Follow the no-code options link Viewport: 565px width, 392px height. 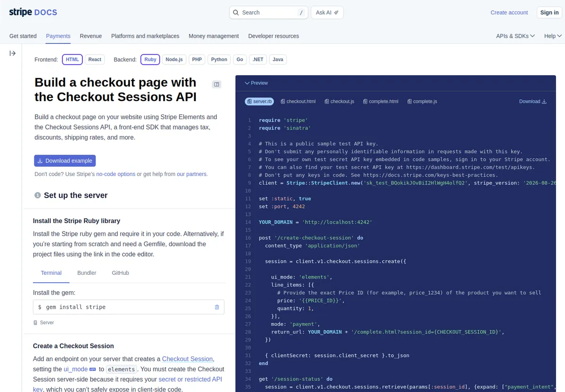[x=116, y=174]
